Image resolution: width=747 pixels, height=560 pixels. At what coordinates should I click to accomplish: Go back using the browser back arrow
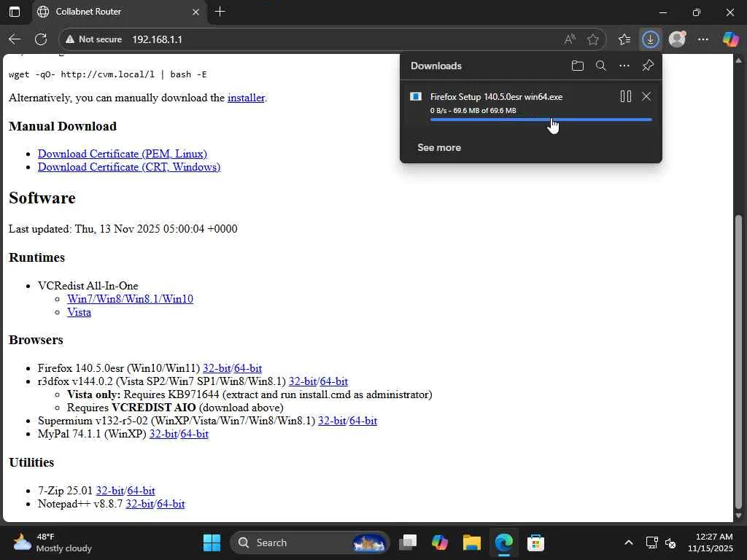pos(15,39)
